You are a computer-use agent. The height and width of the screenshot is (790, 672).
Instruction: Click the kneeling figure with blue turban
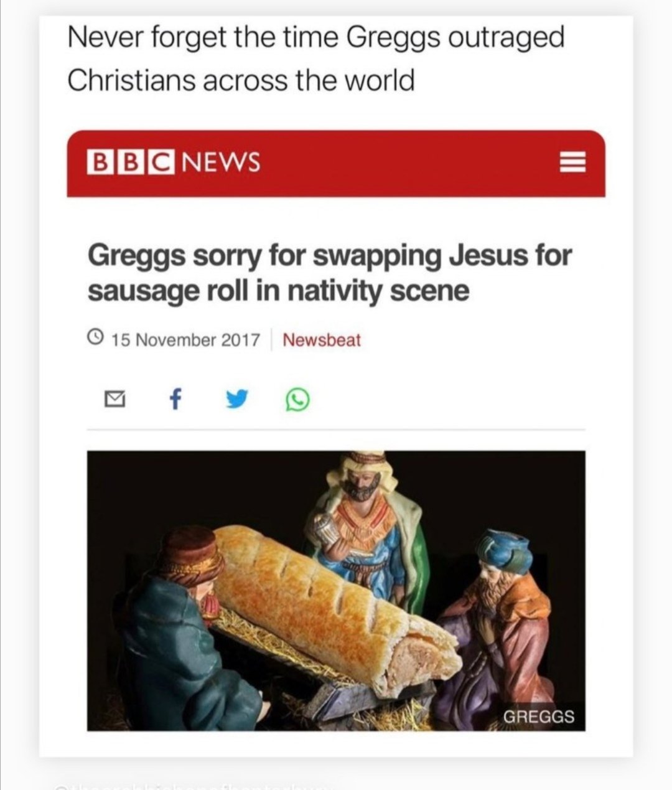click(x=504, y=616)
